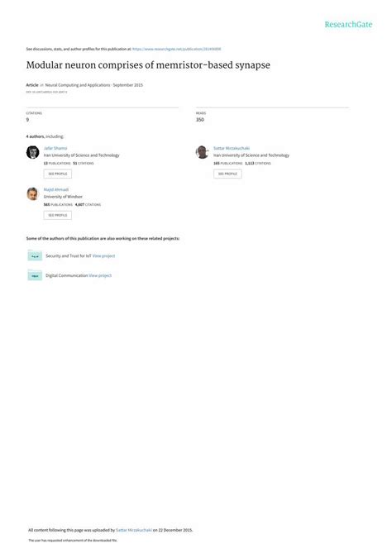Viewport: 392px width, 553px height.
Task: Click the article title Modular neuron comprises
Action: pyautogui.click(x=148, y=65)
